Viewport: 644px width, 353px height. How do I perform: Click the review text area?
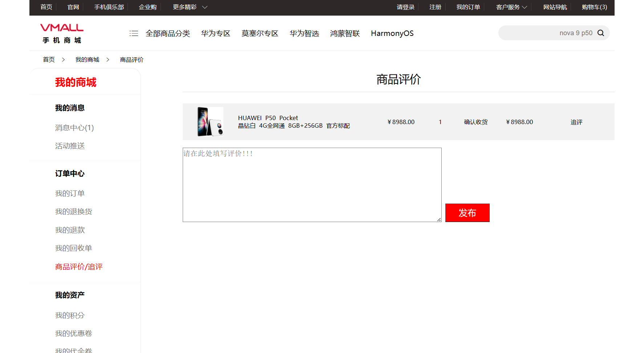[x=312, y=185]
